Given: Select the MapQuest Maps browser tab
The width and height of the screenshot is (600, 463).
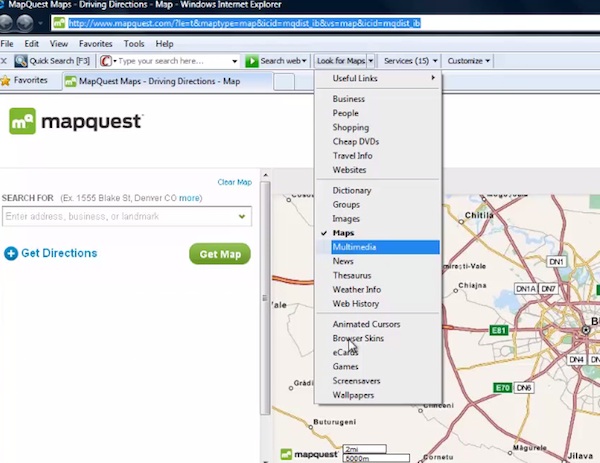Looking at the screenshot, I should tap(167, 81).
